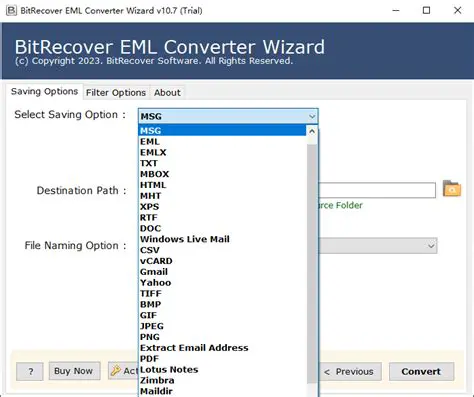
Task: Click the key icon on Activate button
Action: coord(116,371)
